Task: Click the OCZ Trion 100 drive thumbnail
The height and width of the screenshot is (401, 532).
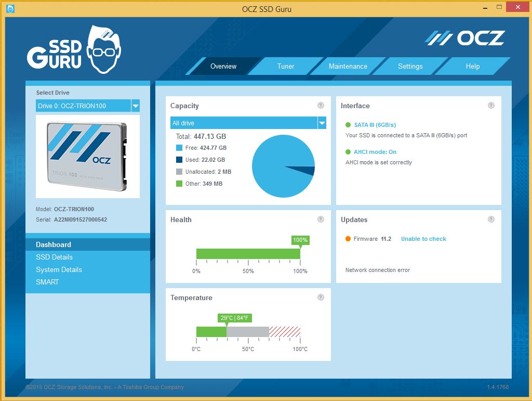Action: [x=88, y=157]
